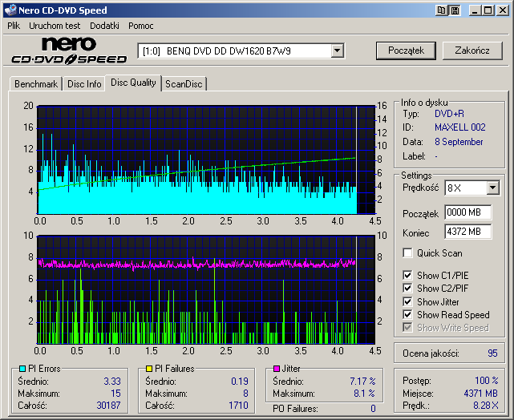The width and height of the screenshot is (514, 420).
Task: Click Jitter maximum 8.1 % value
Action: pos(364,393)
